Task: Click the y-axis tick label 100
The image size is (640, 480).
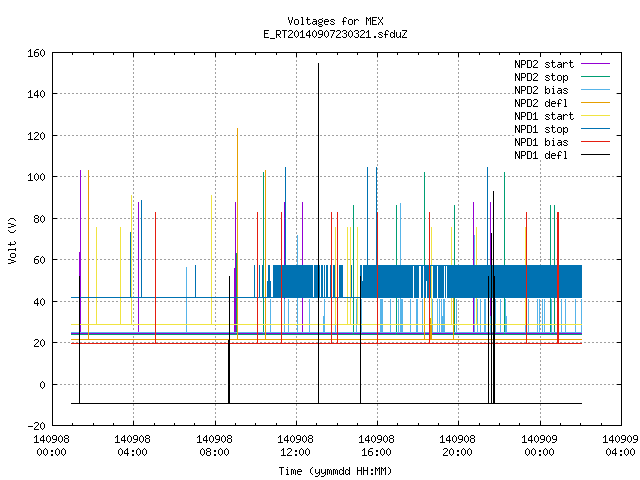Action: 36,178
